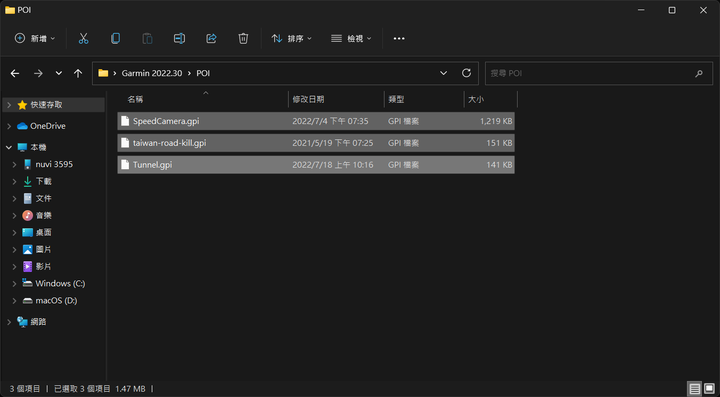Click the taiwan-road-kill.gpi file icon
720x397 pixels.
click(x=125, y=143)
